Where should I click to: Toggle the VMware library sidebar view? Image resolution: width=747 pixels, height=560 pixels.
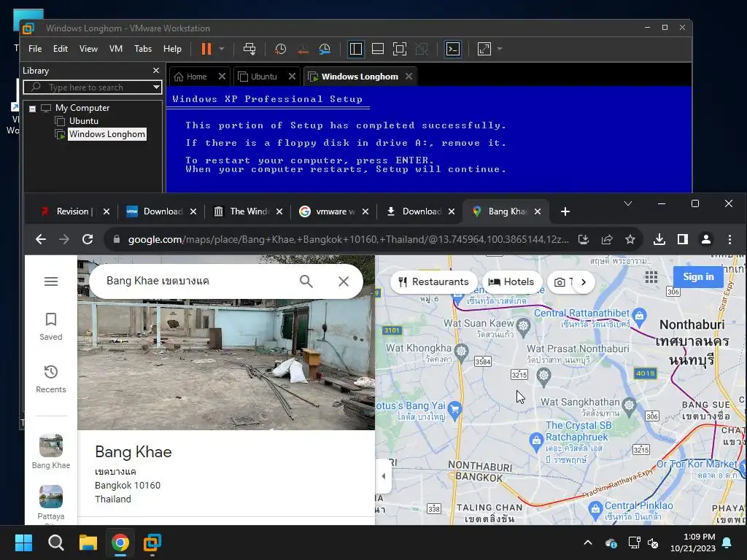pyautogui.click(x=356, y=49)
